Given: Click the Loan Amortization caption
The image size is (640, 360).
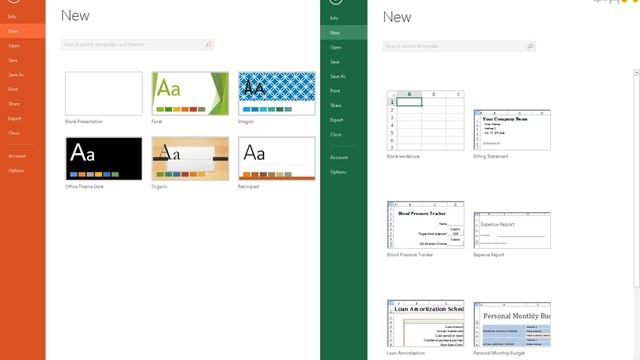Looking at the screenshot, I should 406,353.
